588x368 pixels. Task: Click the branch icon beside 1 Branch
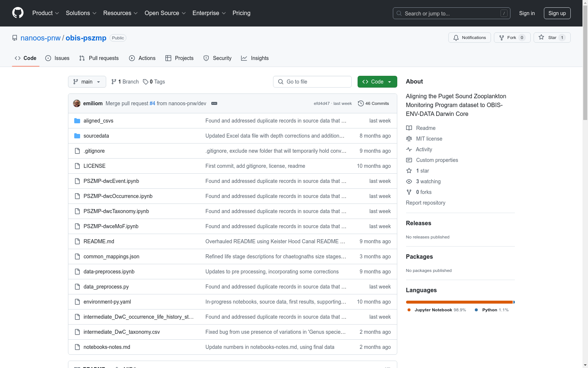coord(114,82)
